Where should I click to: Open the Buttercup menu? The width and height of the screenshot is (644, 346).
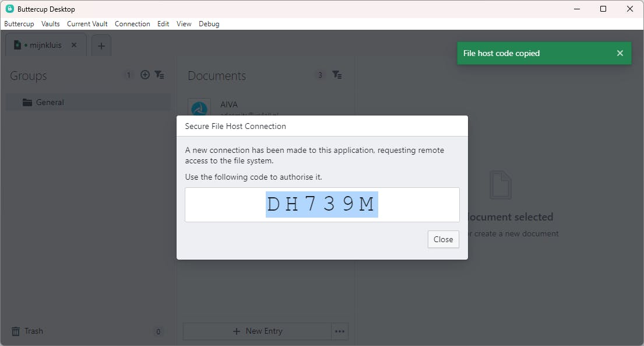pos(19,24)
